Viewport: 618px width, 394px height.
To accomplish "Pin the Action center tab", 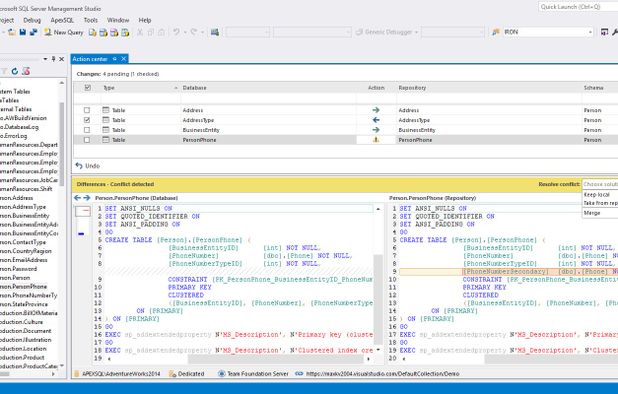I will click(115, 59).
